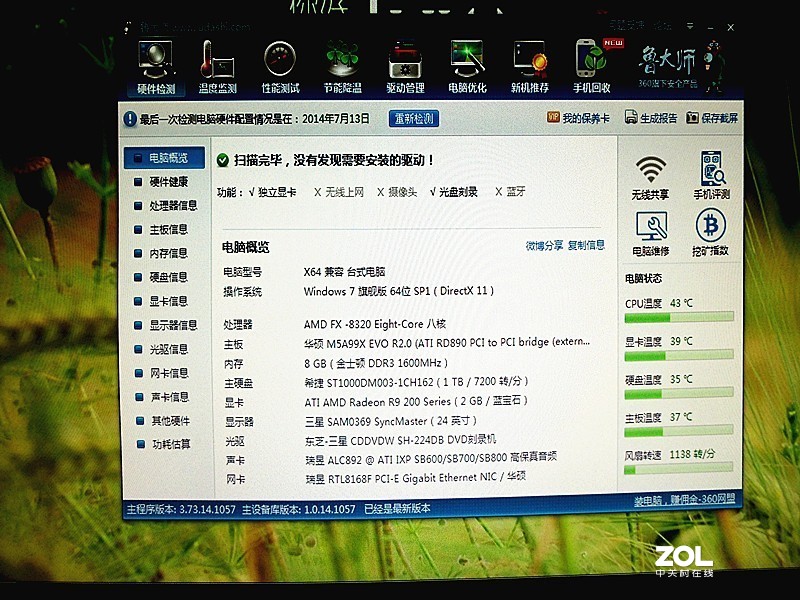Click 微博分享 share link
The width and height of the screenshot is (800, 600).
tap(544, 245)
